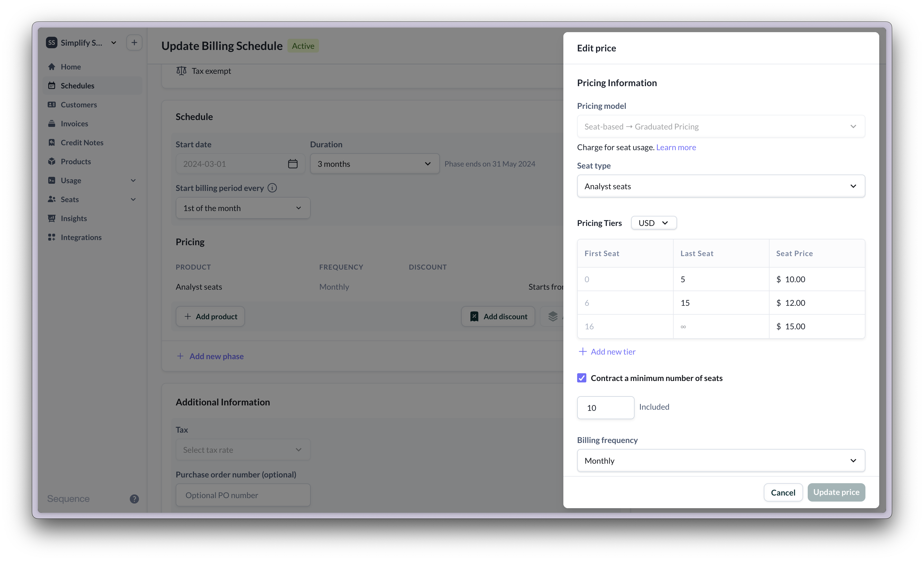Expand the Seats sidebar section
The height and width of the screenshot is (561, 924).
click(134, 199)
